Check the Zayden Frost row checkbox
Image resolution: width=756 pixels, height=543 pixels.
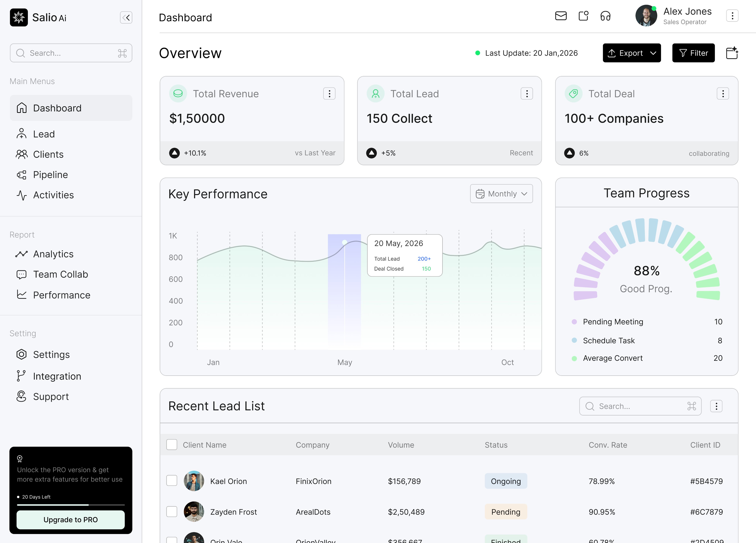tap(172, 512)
